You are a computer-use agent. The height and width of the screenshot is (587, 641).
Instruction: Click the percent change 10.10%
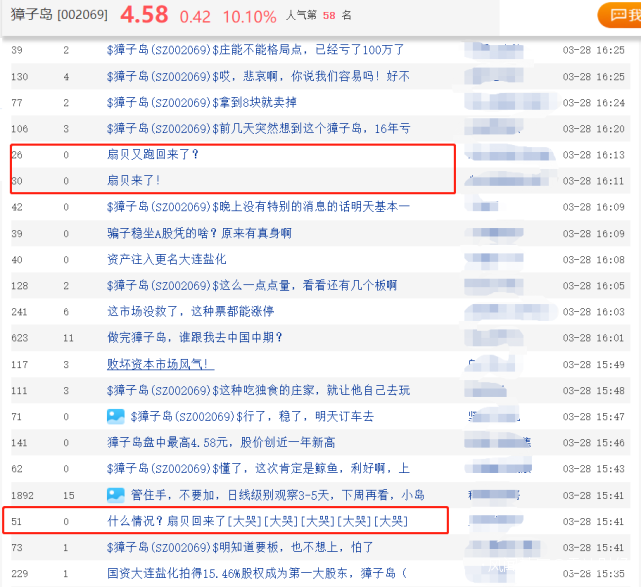click(250, 17)
